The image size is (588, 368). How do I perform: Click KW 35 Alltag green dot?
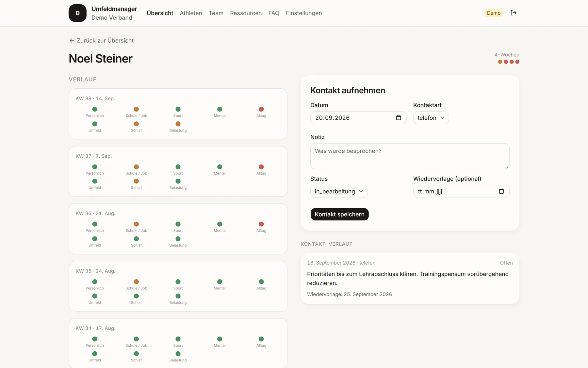[x=261, y=282]
